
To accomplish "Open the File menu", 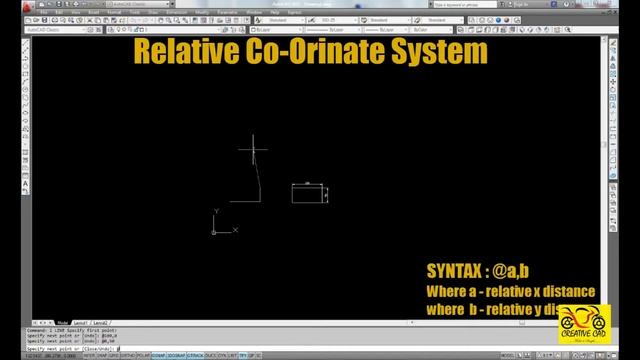I will pos(44,13).
